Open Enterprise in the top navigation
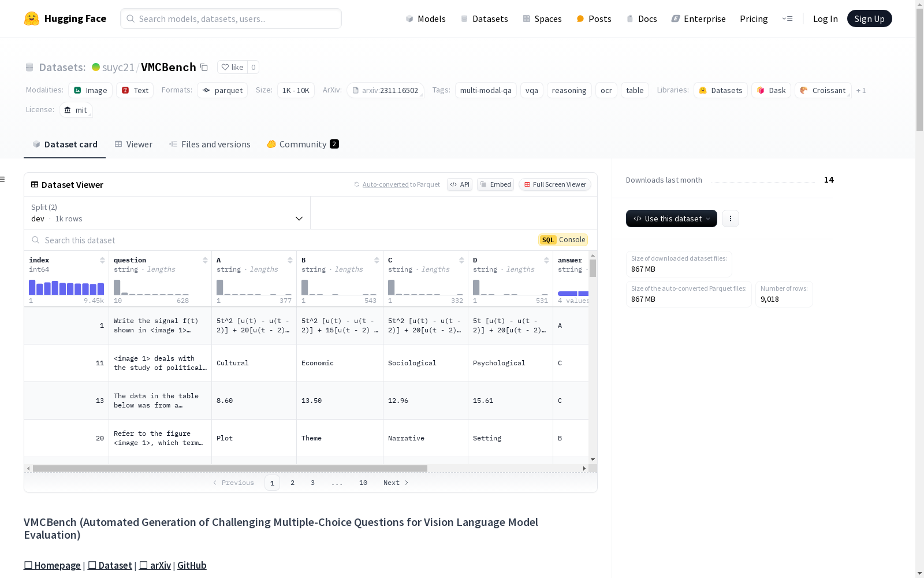The height and width of the screenshot is (578, 924). click(698, 18)
